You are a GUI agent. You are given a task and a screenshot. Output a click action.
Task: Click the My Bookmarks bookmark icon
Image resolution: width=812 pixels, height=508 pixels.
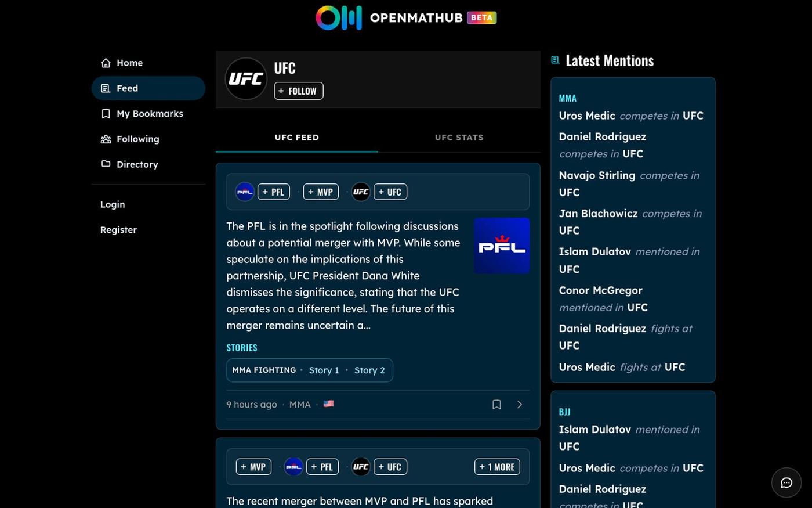(106, 114)
